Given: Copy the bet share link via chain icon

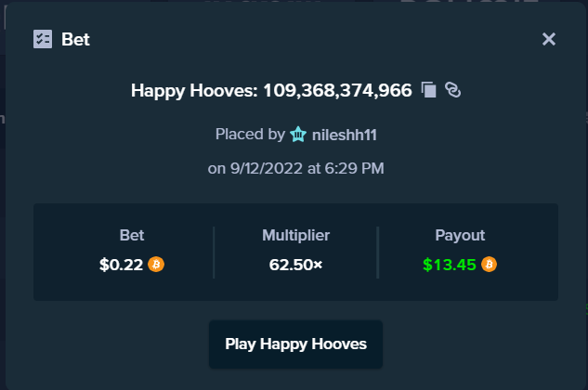Looking at the screenshot, I should (452, 90).
